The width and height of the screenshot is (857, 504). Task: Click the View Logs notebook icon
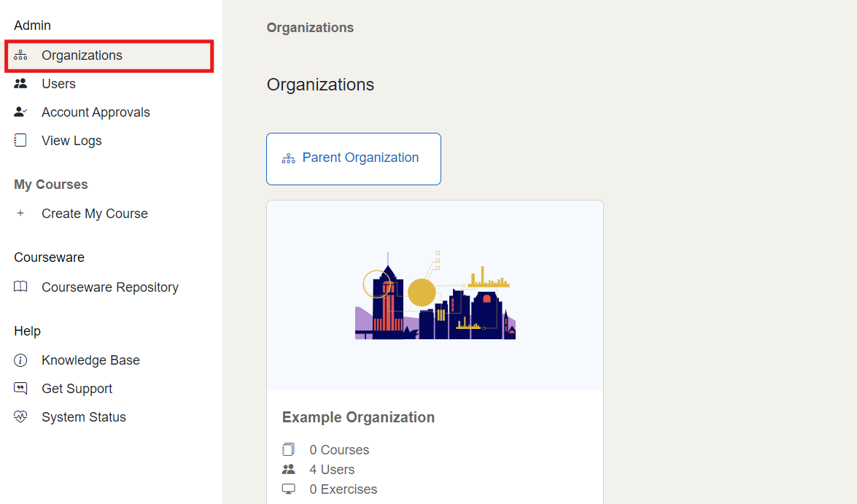tap(20, 141)
